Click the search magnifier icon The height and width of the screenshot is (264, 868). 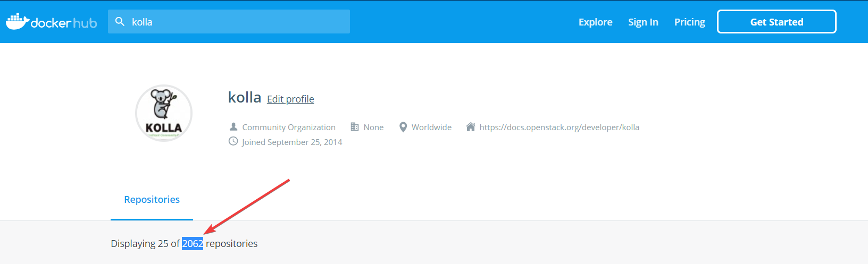click(120, 22)
